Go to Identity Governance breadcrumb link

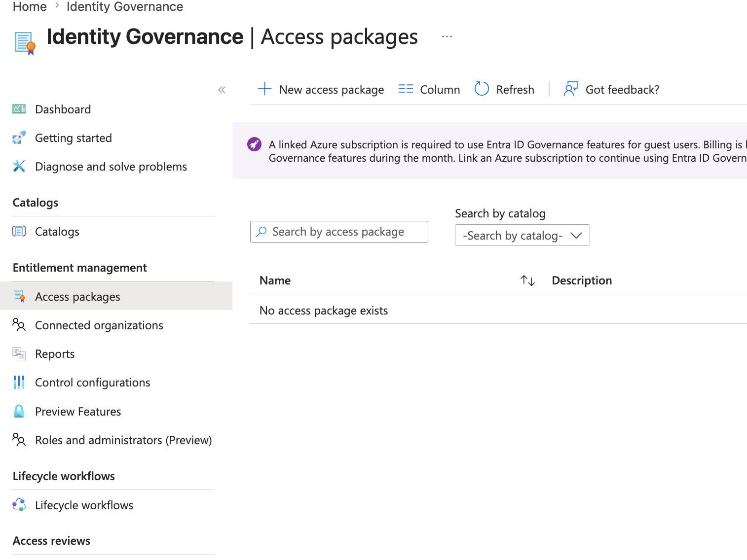coord(125,7)
